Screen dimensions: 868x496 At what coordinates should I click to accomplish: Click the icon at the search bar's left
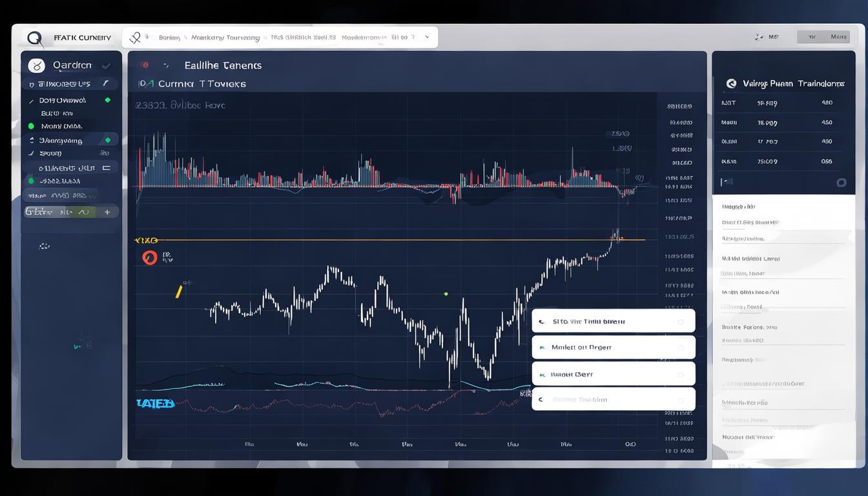click(136, 38)
